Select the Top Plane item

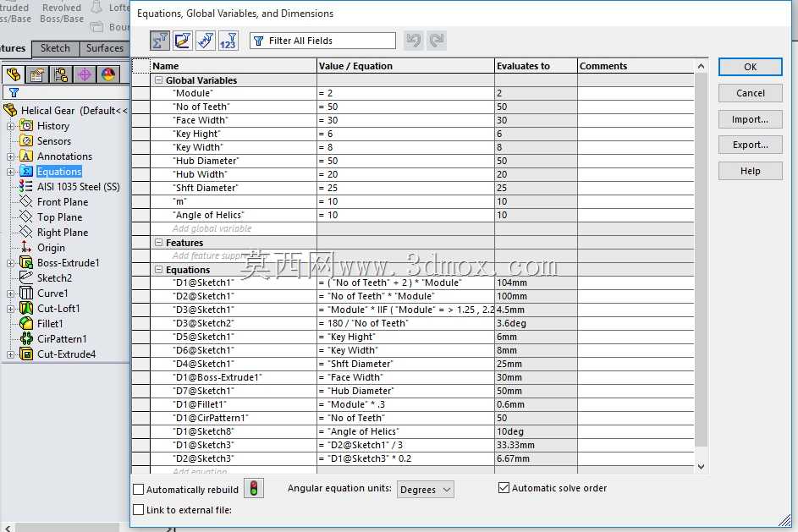click(x=59, y=217)
